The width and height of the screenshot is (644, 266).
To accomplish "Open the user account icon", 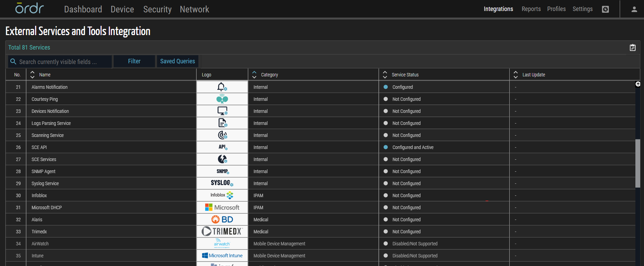I will 634,9.
